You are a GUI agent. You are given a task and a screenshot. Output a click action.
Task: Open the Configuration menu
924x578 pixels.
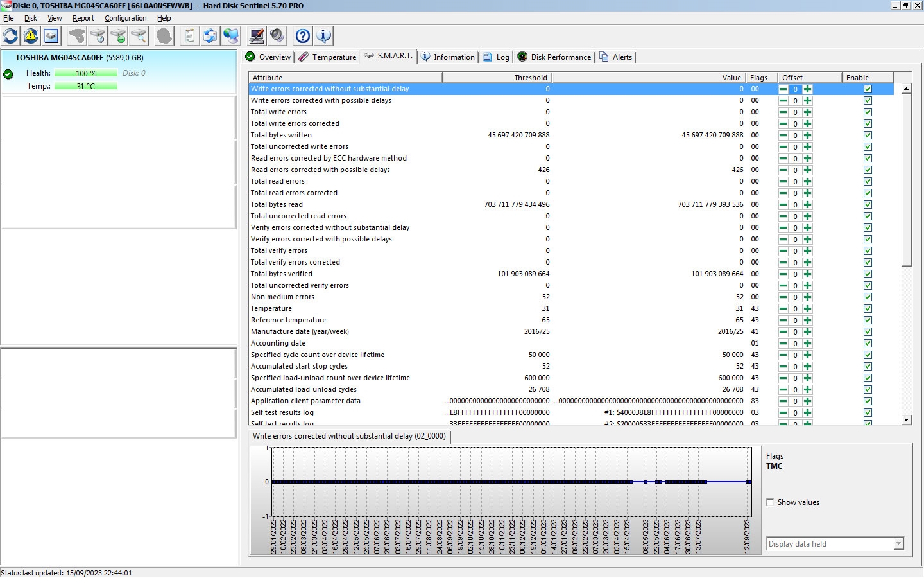tap(125, 18)
